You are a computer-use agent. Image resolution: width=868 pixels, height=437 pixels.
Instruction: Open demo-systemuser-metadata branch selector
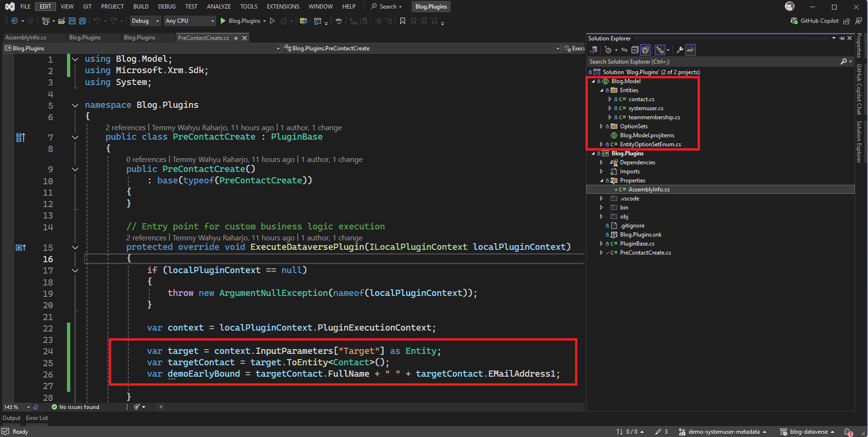click(x=722, y=432)
